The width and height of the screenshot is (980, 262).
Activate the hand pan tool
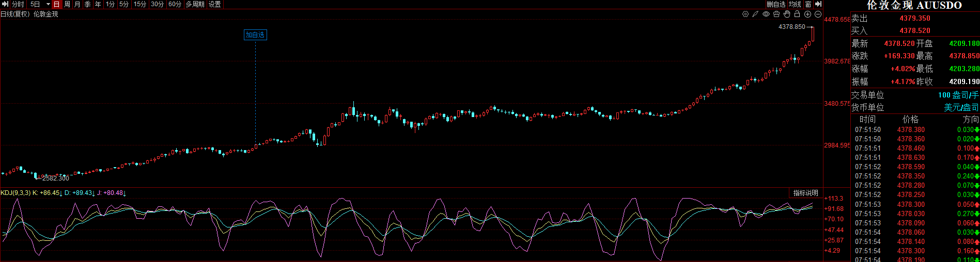(x=787, y=14)
